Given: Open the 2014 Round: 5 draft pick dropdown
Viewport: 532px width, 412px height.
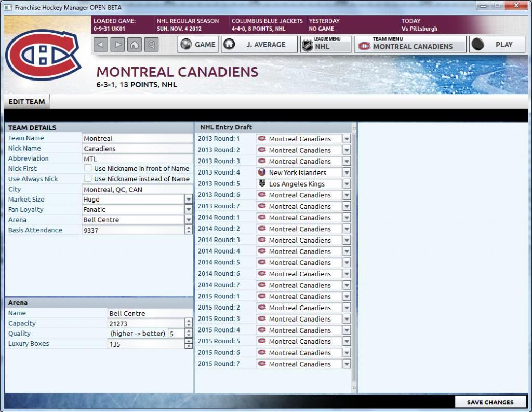Looking at the screenshot, I should pos(347,262).
